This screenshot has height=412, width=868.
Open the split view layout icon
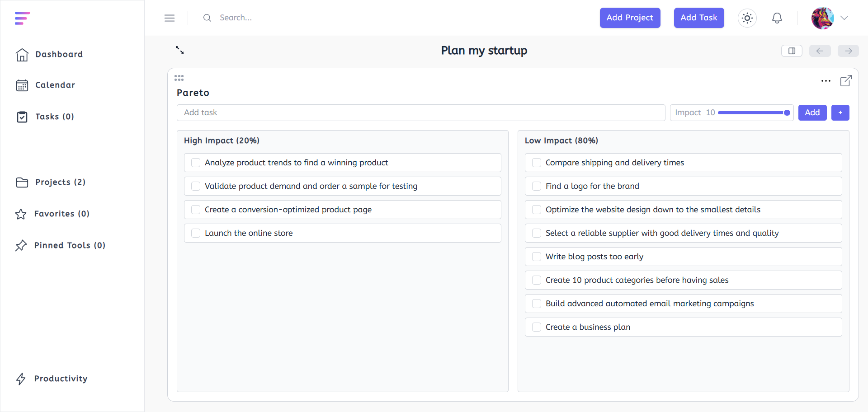pos(791,51)
